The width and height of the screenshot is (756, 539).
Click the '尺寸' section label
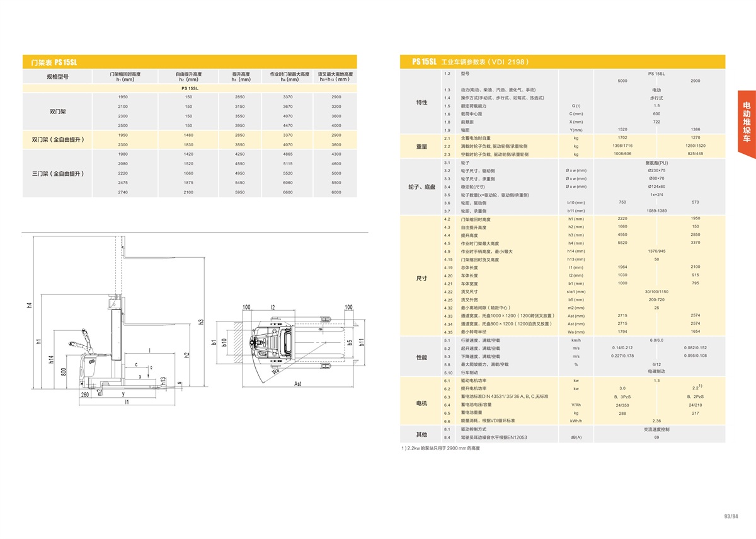pyautogui.click(x=421, y=278)
